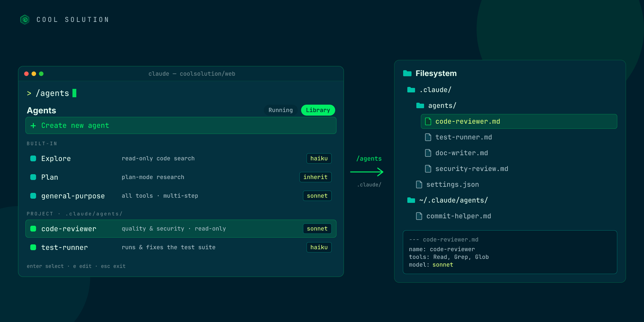Viewport: 644px width, 322px height.
Task: Click the code-reviewer.md file icon
Action: coord(428,121)
